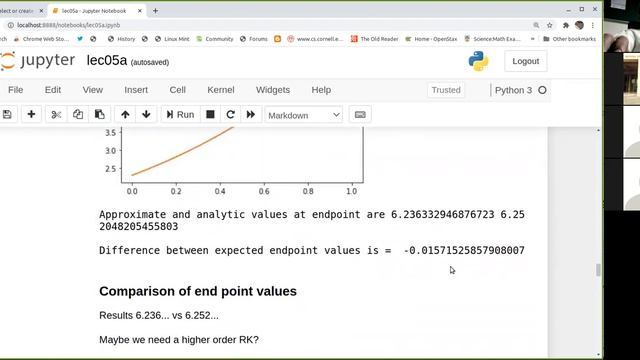Open the command palette keyboard icon
640x360 pixels.
coord(360,115)
